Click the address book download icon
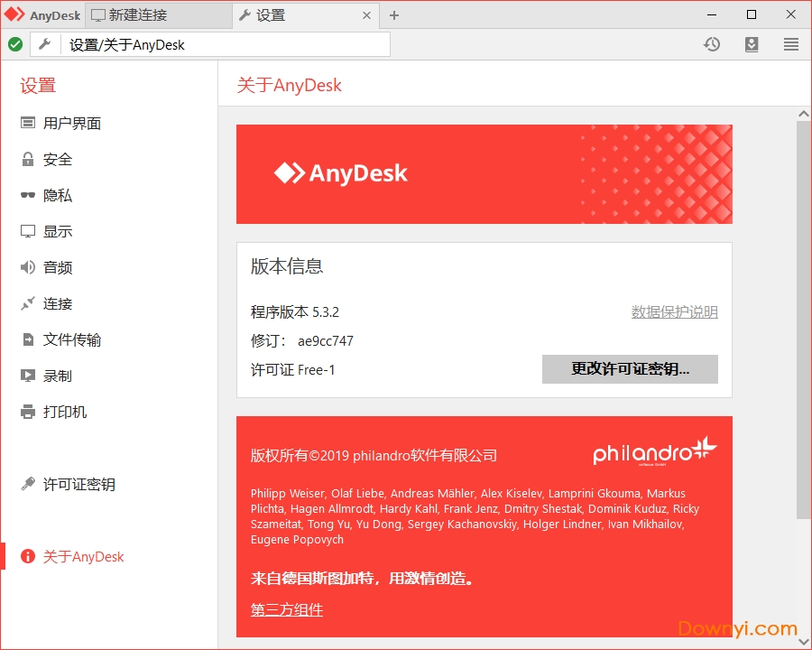 tap(752, 44)
